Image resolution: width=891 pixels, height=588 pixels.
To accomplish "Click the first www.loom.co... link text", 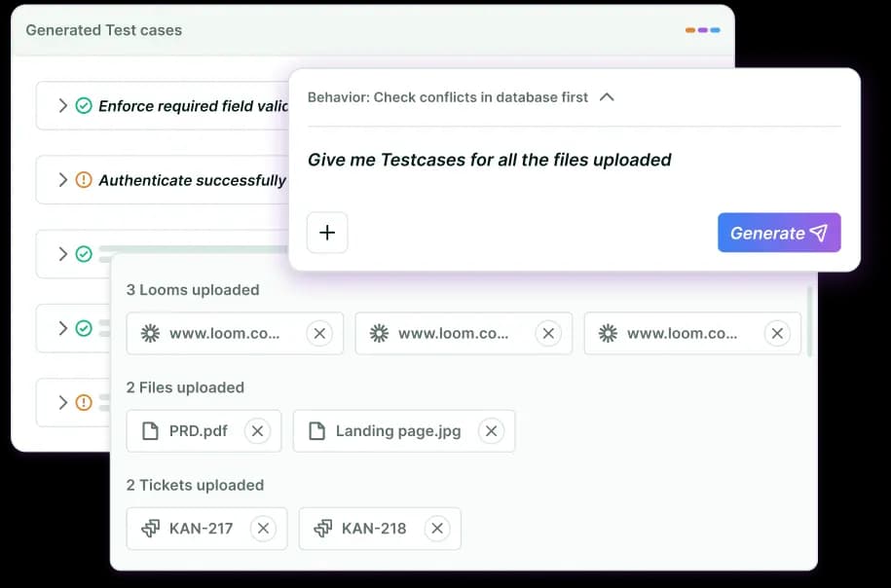I will [225, 334].
